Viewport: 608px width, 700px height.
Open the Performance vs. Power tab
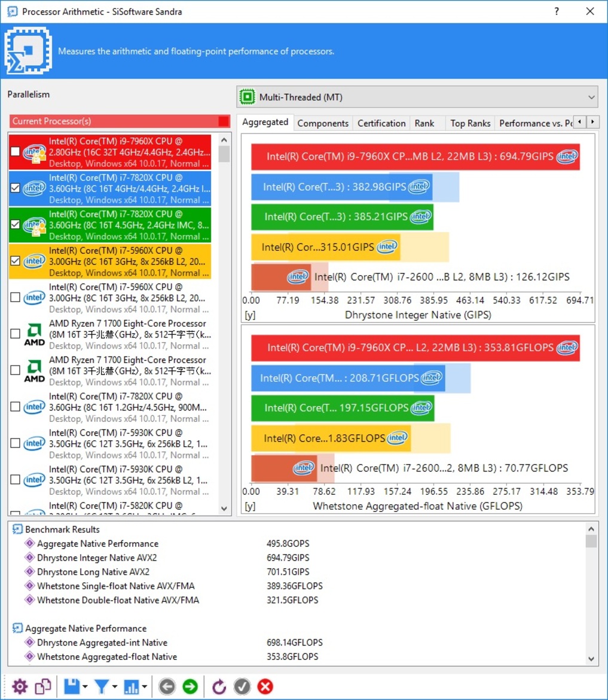[535, 123]
